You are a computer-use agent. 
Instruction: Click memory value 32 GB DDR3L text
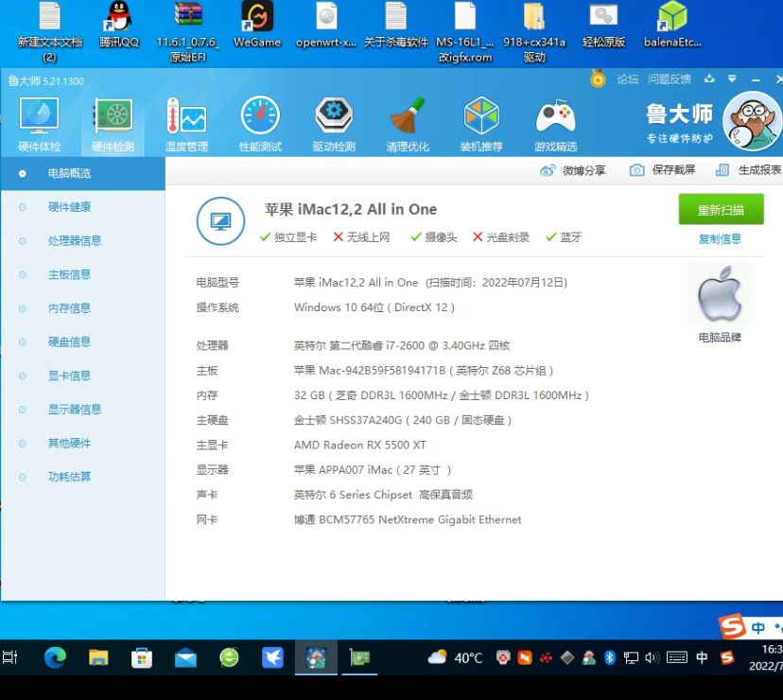(x=442, y=395)
